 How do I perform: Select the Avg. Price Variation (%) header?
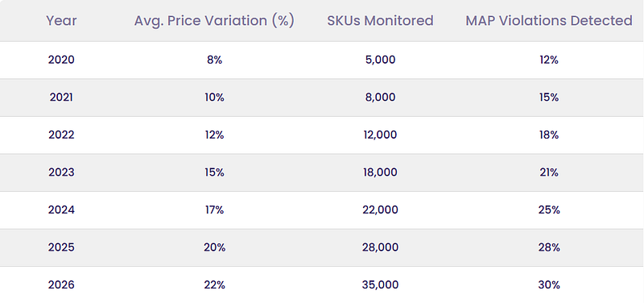point(214,21)
